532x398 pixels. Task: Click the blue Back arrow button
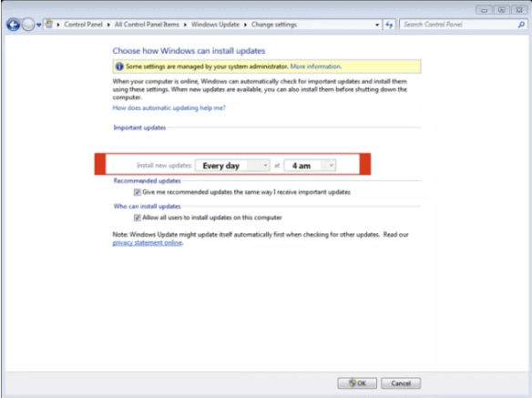point(14,25)
